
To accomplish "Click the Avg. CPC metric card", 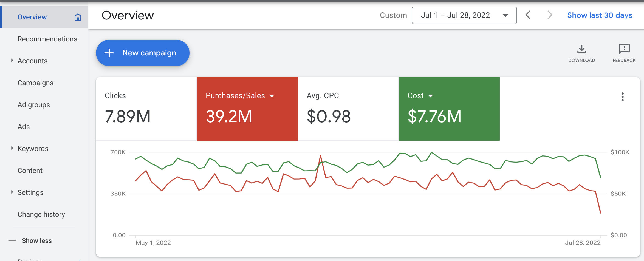I will (x=348, y=109).
